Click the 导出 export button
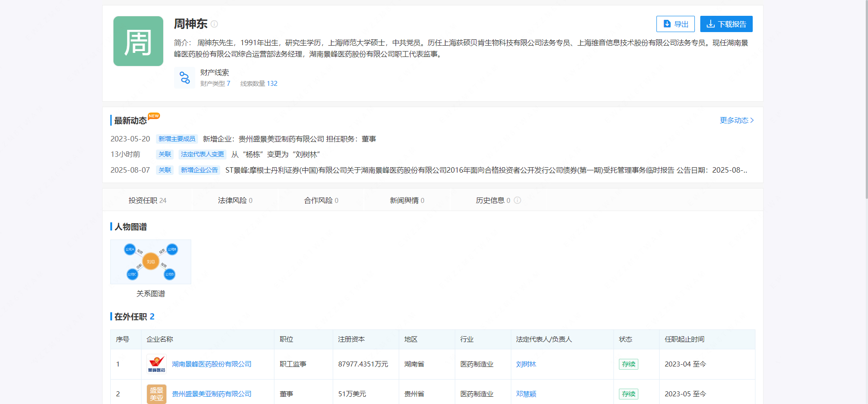 [675, 24]
